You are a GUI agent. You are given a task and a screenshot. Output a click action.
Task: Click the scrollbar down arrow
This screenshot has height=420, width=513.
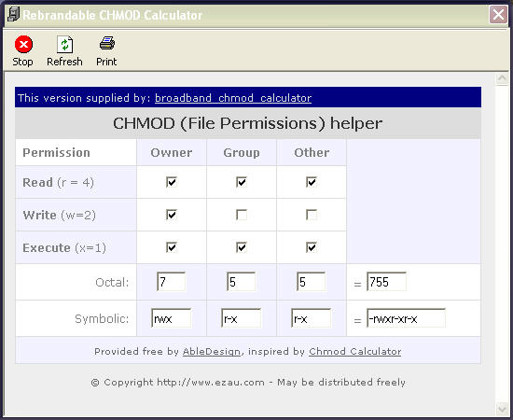coord(502,409)
